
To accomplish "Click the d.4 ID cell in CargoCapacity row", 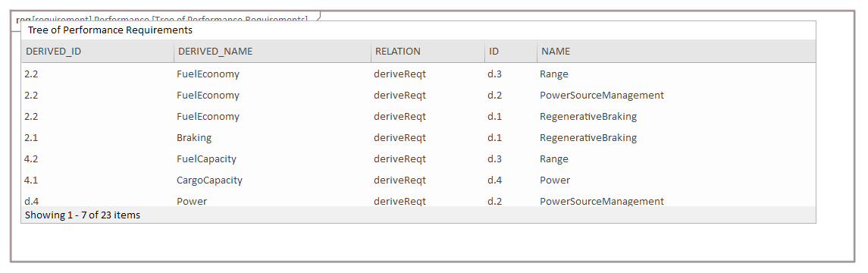I will coord(494,180).
